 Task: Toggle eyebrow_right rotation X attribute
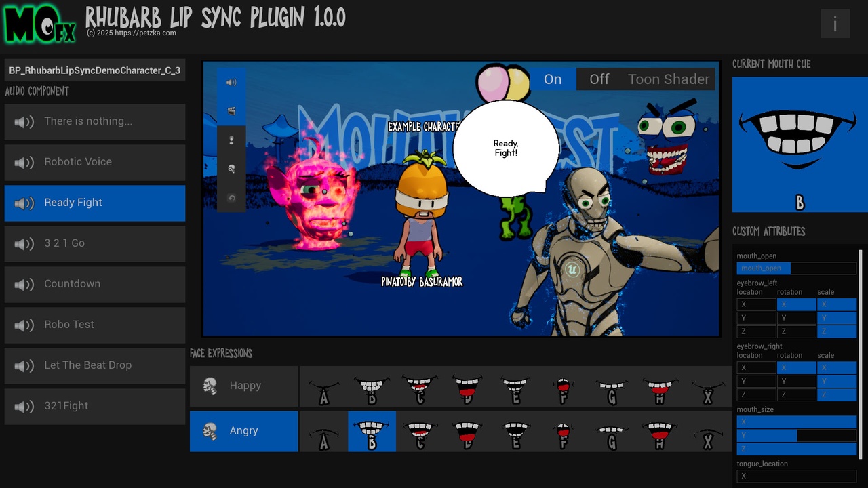click(796, 368)
